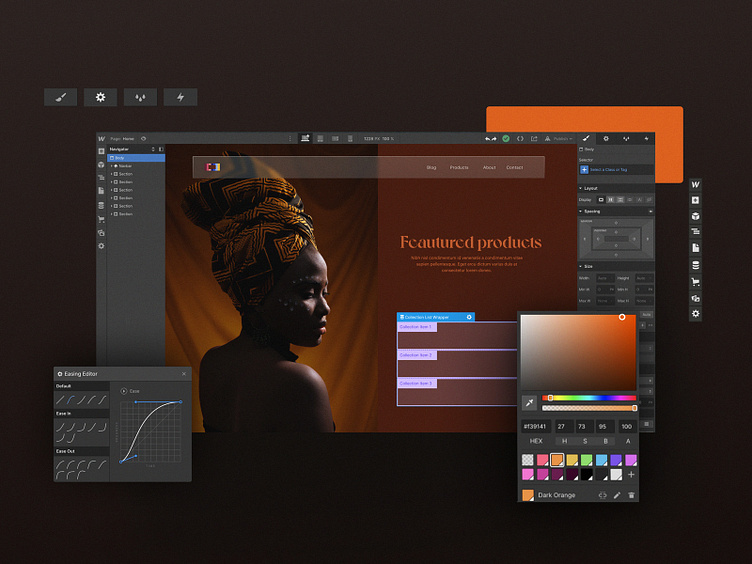
Task: Click the opacity slider handle
Action: [634, 408]
